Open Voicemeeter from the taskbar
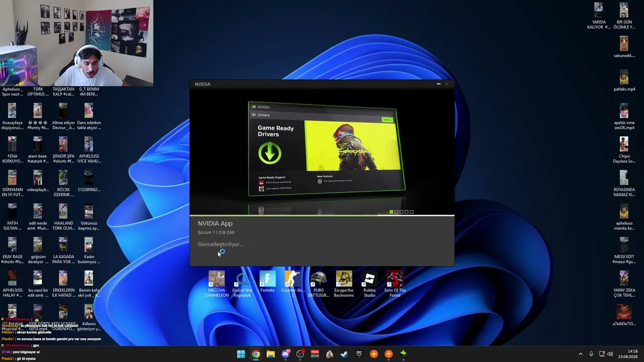The width and height of the screenshot is (644, 362). click(x=315, y=354)
